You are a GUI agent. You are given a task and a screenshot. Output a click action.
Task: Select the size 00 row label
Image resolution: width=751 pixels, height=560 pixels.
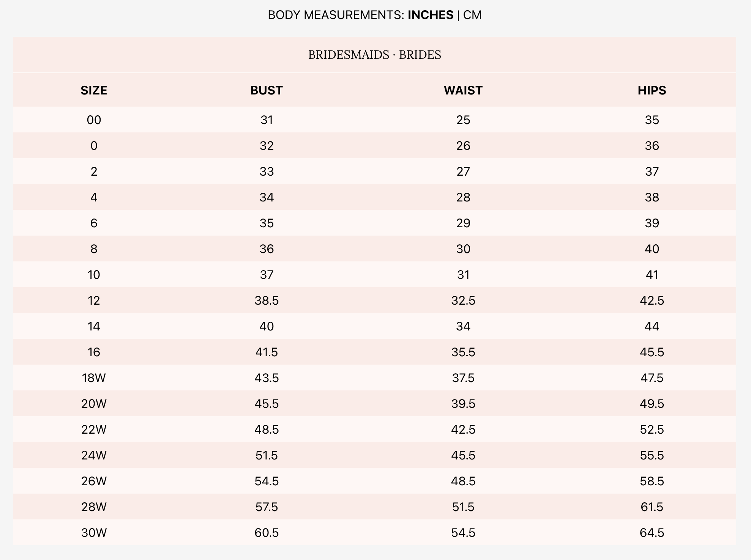tap(94, 120)
